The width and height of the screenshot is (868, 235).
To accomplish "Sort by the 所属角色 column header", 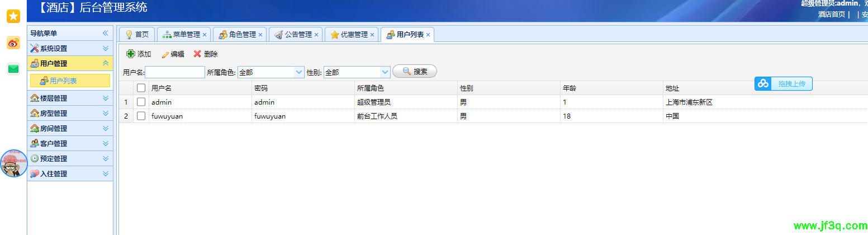I will [406, 88].
